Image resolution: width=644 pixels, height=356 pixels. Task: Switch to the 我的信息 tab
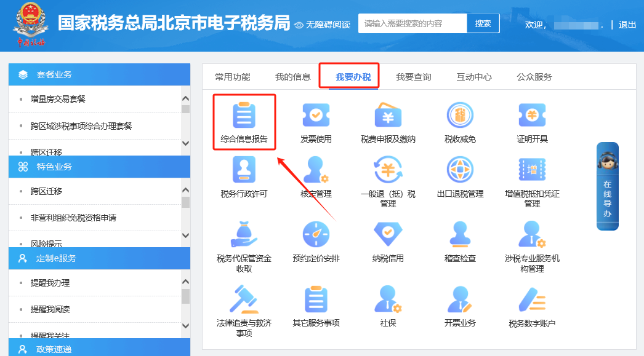coord(293,77)
